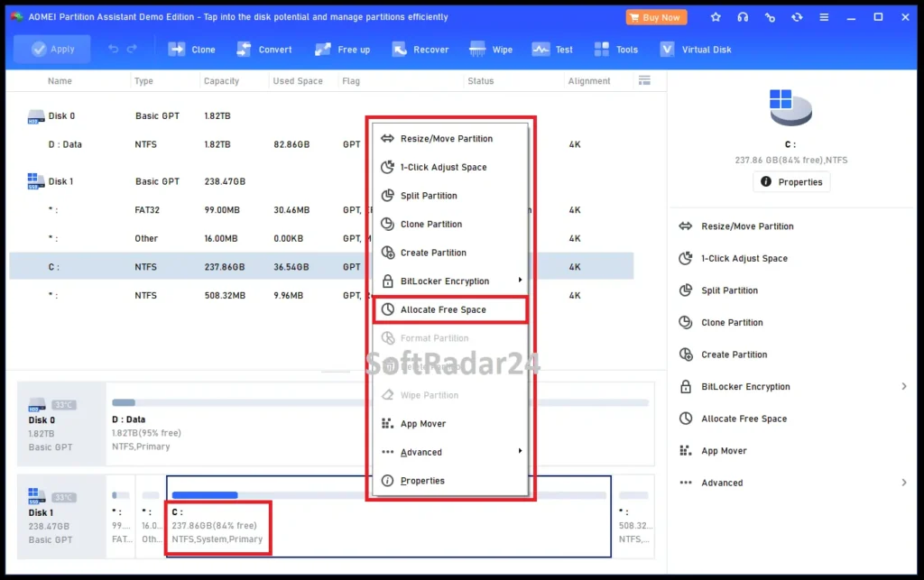Image resolution: width=924 pixels, height=580 pixels.
Task: Click Create Partition icon in right sidebar
Action: click(686, 354)
